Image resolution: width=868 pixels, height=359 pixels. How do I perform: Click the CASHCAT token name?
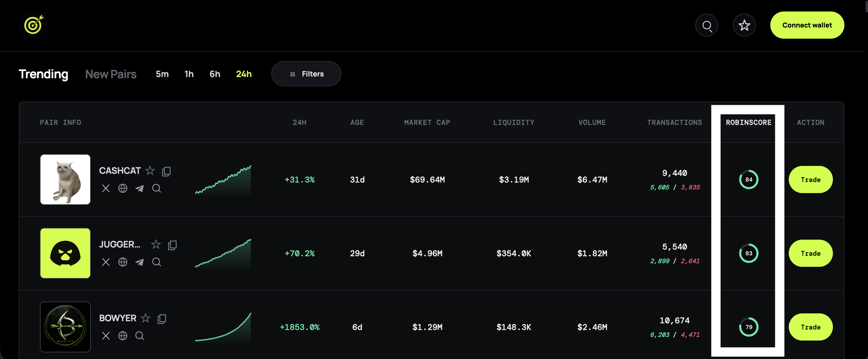click(120, 171)
